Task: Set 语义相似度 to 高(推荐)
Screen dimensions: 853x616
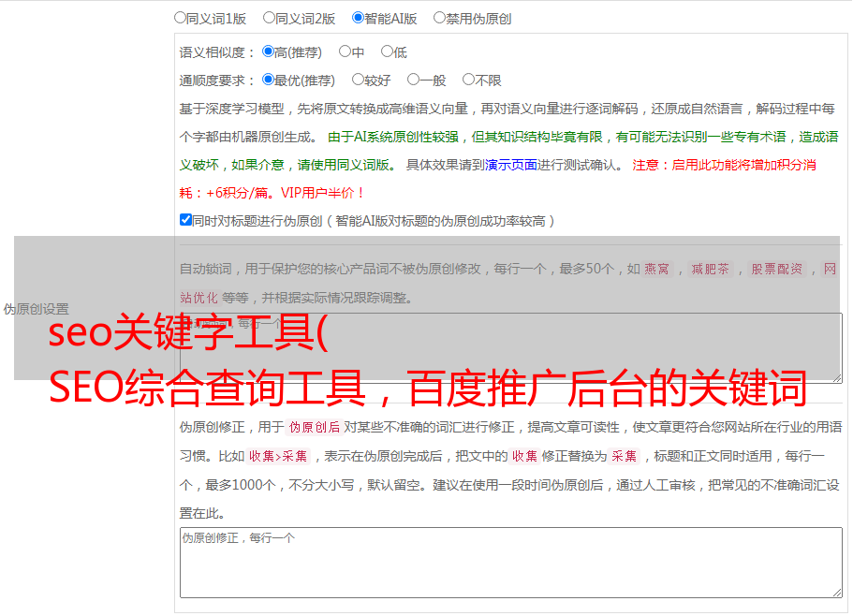Action: (x=268, y=51)
